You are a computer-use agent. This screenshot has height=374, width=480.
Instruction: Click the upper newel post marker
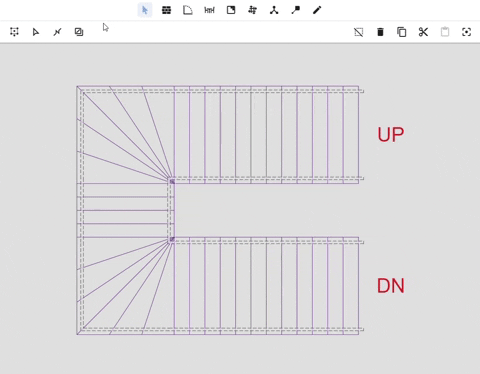coord(172,182)
